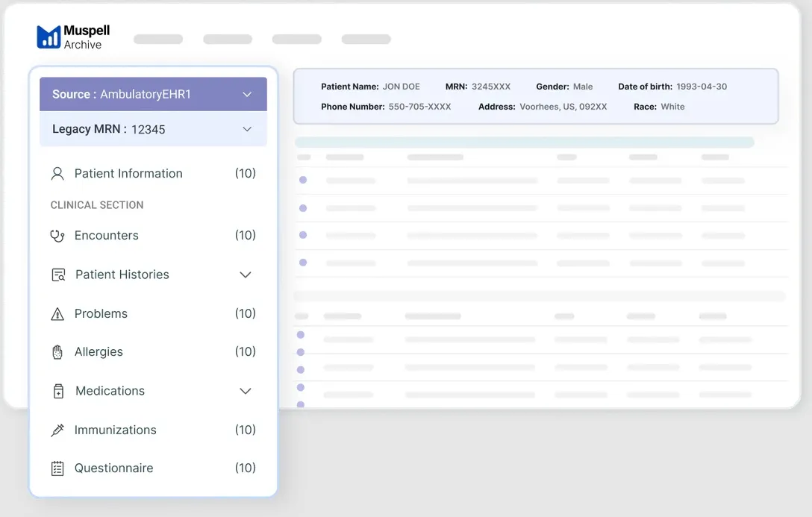Expand the Medications section chevron
The image size is (812, 517).
tap(245, 391)
